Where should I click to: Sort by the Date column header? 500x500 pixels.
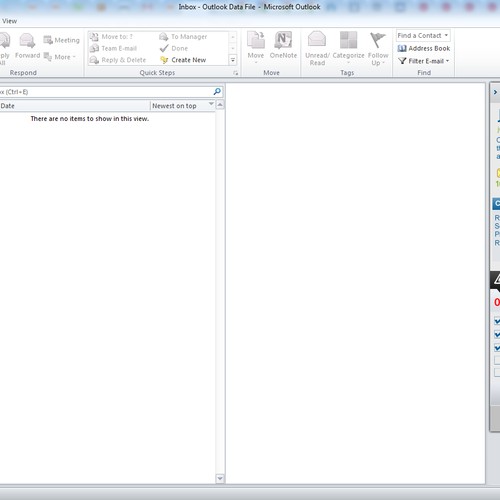click(75, 106)
